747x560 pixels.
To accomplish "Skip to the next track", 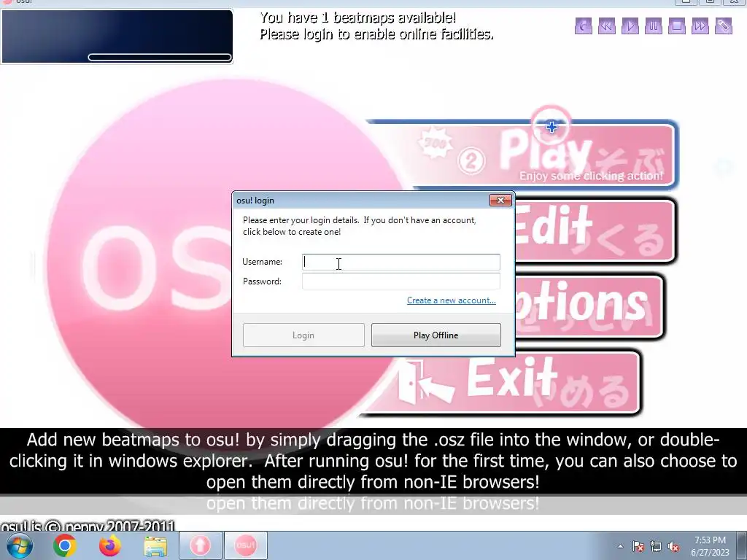I will 700,26.
